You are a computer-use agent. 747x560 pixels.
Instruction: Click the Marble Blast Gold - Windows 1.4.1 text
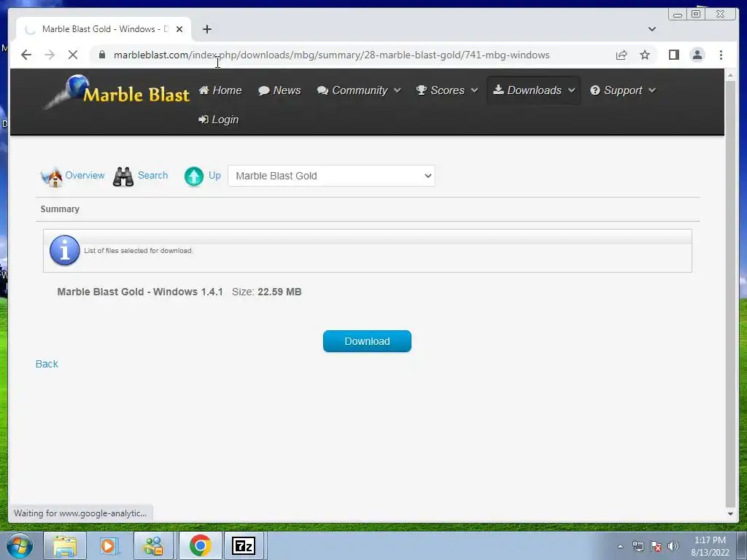pos(140,292)
